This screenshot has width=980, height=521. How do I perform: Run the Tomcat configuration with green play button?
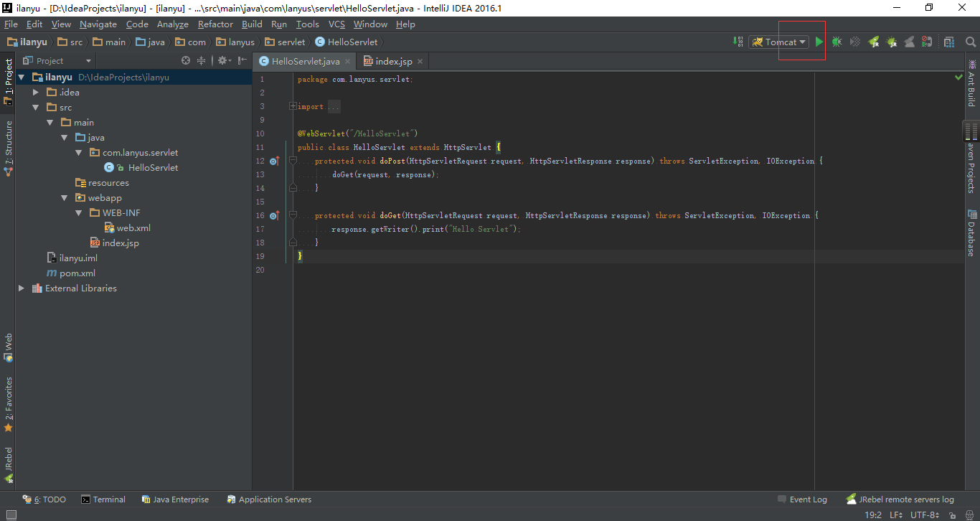pyautogui.click(x=819, y=42)
